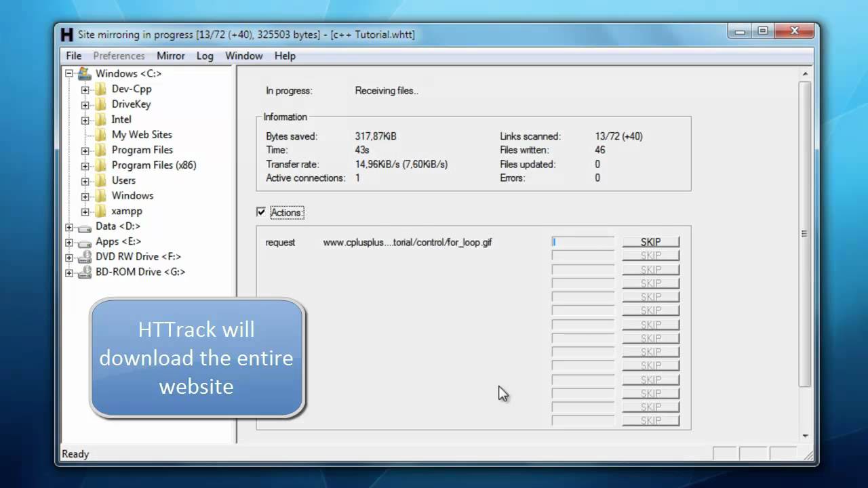Image resolution: width=868 pixels, height=488 pixels.
Task: Click the Files written value '46'
Action: click(600, 150)
